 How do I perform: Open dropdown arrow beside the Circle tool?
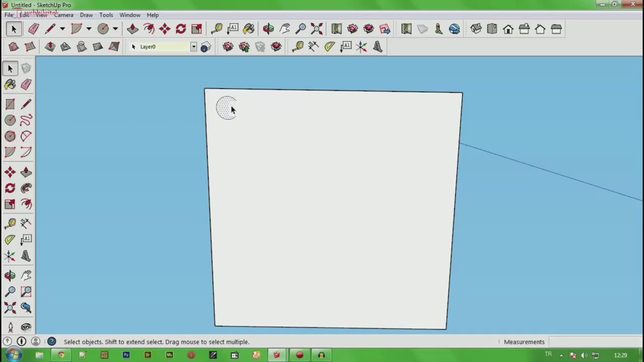point(115,29)
